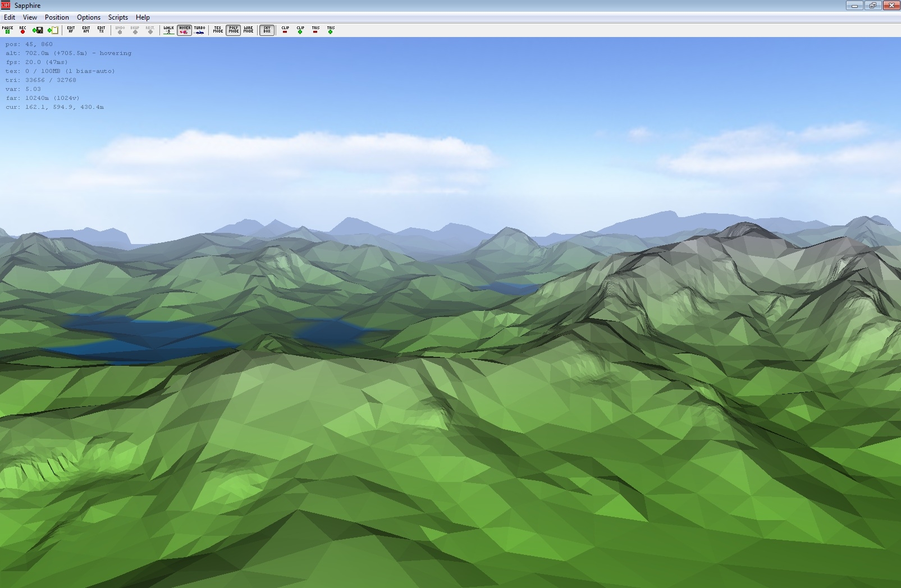Decrease clip distance with CLIP minus

point(285,30)
